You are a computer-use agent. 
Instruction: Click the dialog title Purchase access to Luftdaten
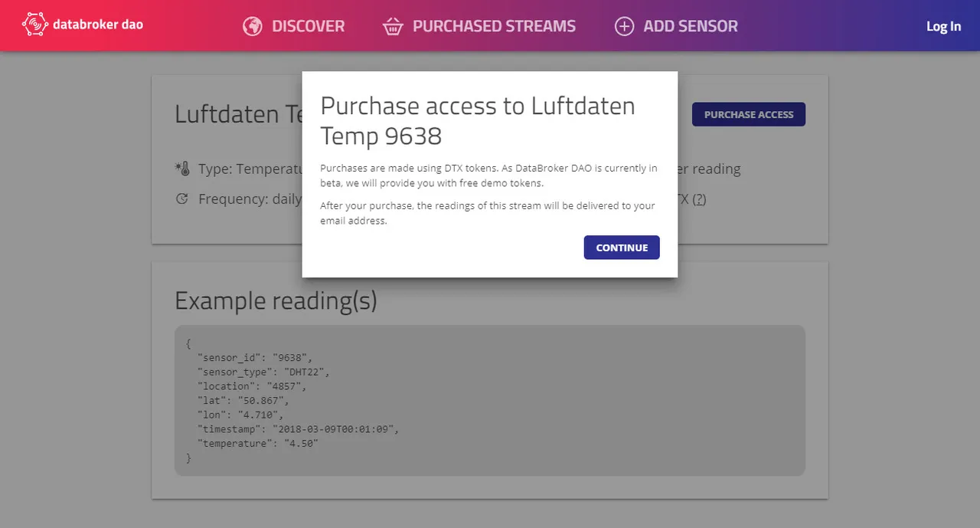pyautogui.click(x=478, y=120)
